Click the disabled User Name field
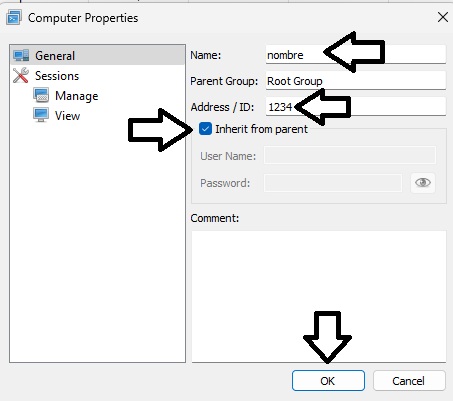The width and height of the screenshot is (453, 401). [350, 155]
